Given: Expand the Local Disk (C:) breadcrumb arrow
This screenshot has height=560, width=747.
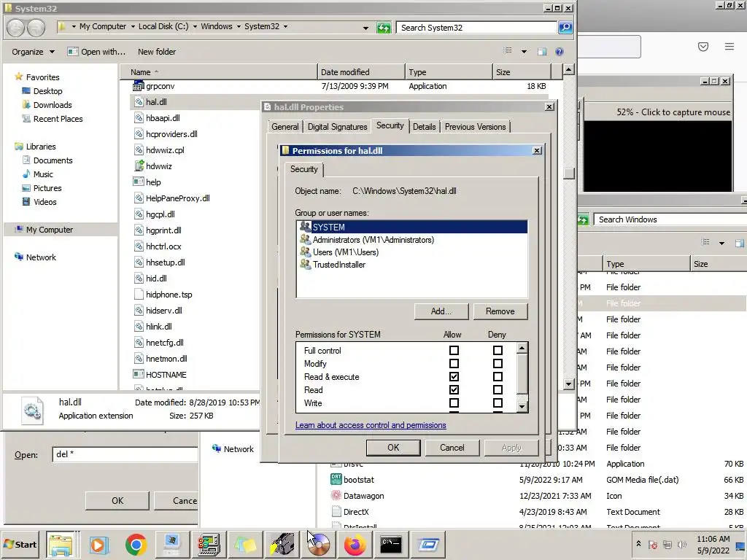Looking at the screenshot, I should 194,27.
